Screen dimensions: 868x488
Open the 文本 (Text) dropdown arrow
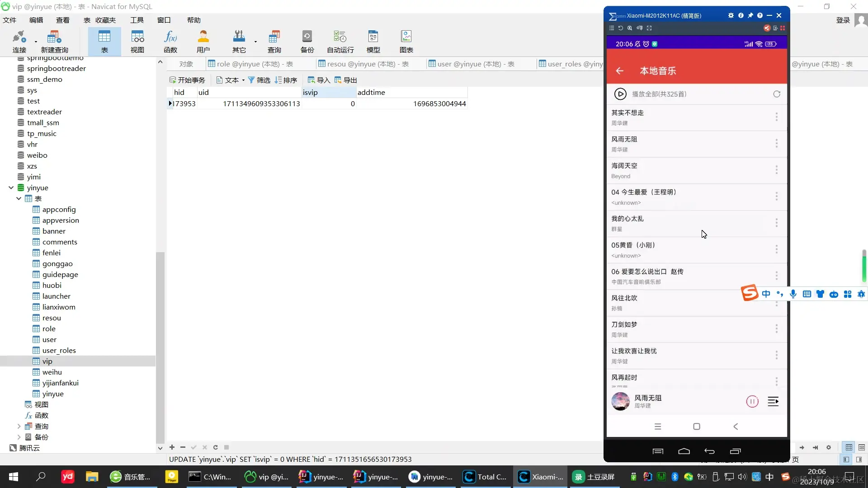coord(243,80)
